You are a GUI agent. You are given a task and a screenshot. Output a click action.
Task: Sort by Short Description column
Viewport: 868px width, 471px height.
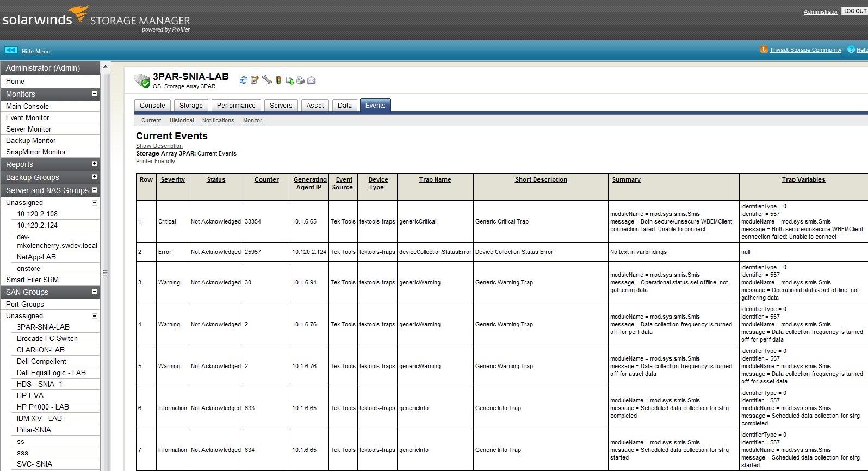tap(541, 179)
